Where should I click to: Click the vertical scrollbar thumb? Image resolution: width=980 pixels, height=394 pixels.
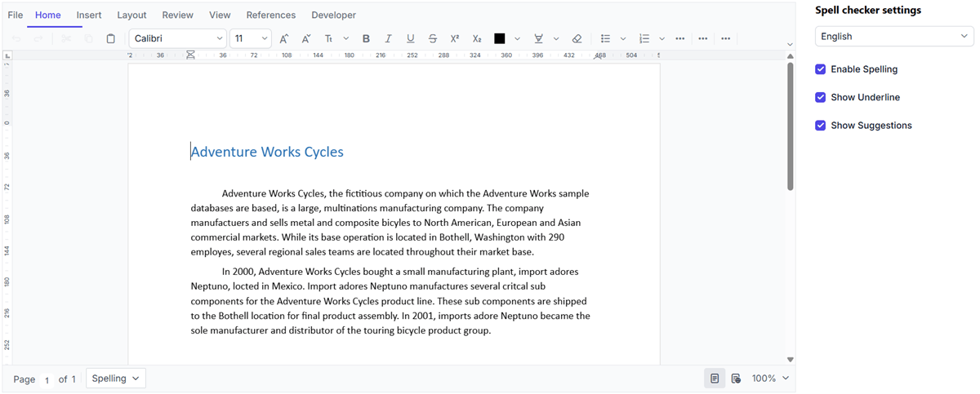coord(790,126)
